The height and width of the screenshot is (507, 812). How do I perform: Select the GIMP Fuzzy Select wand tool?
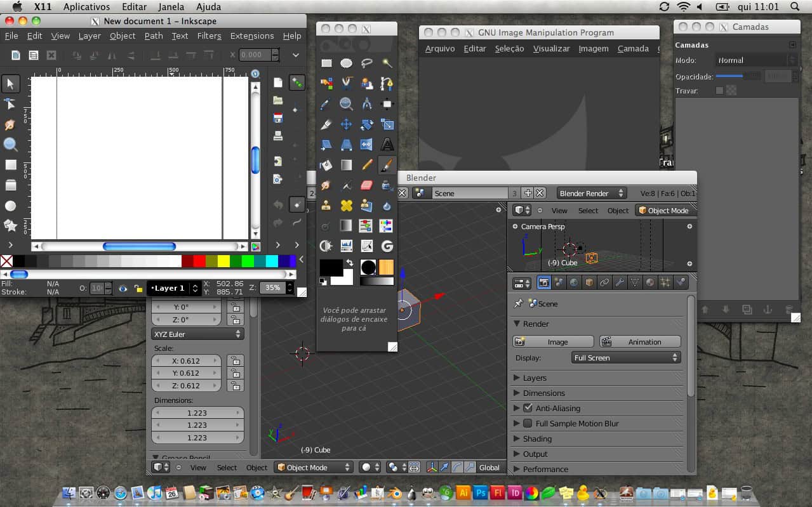click(387, 63)
